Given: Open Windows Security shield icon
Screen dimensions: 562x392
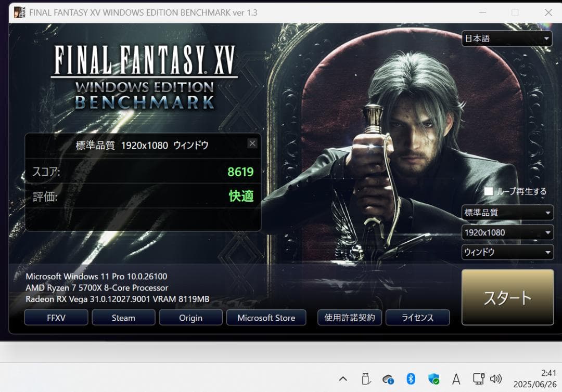Looking at the screenshot, I should point(433,378).
